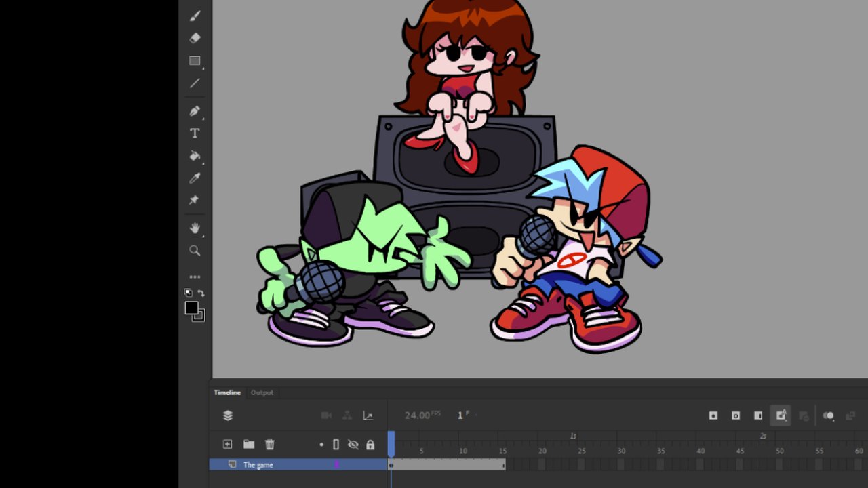The width and height of the screenshot is (868, 488).
Task: Select the Zoom magnifier tool
Action: point(195,251)
